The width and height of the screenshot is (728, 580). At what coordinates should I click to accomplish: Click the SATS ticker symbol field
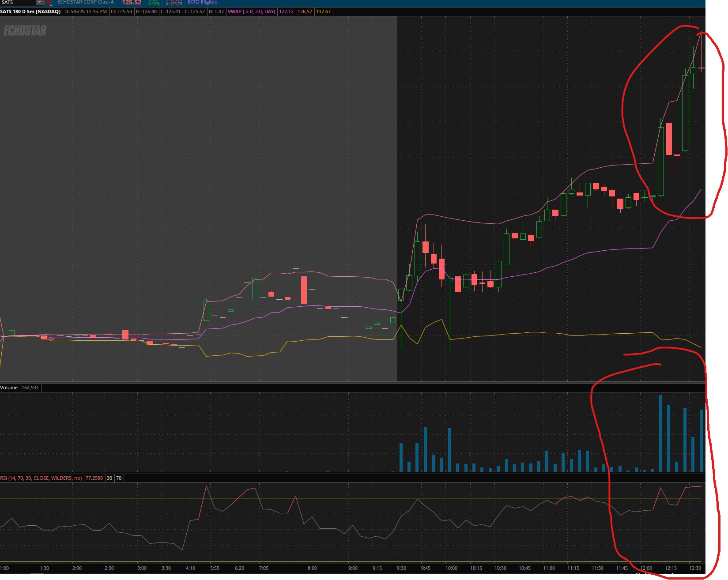pos(18,2)
